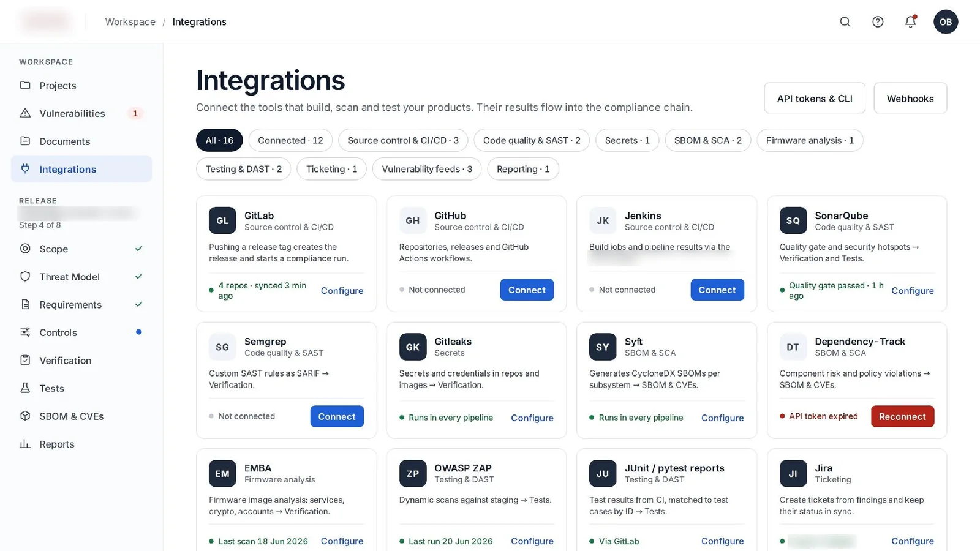Filter by Firmware analysis · 1

(810, 140)
